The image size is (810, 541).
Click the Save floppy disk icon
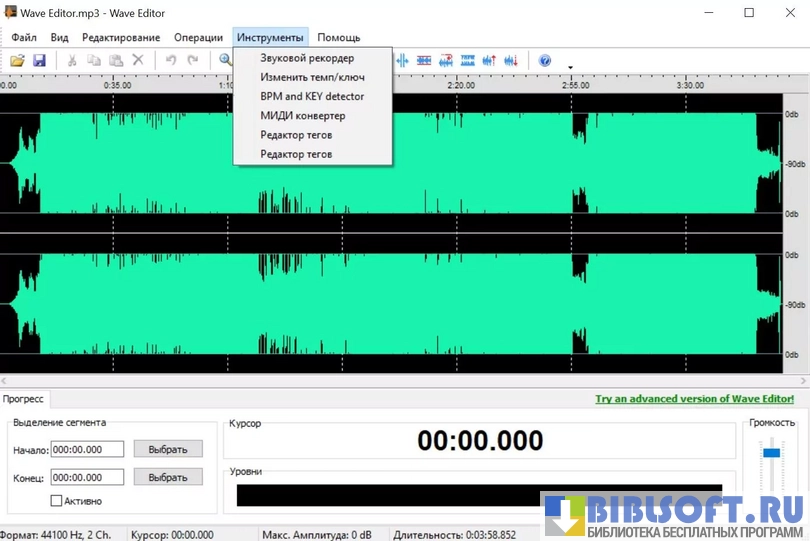pyautogui.click(x=39, y=60)
